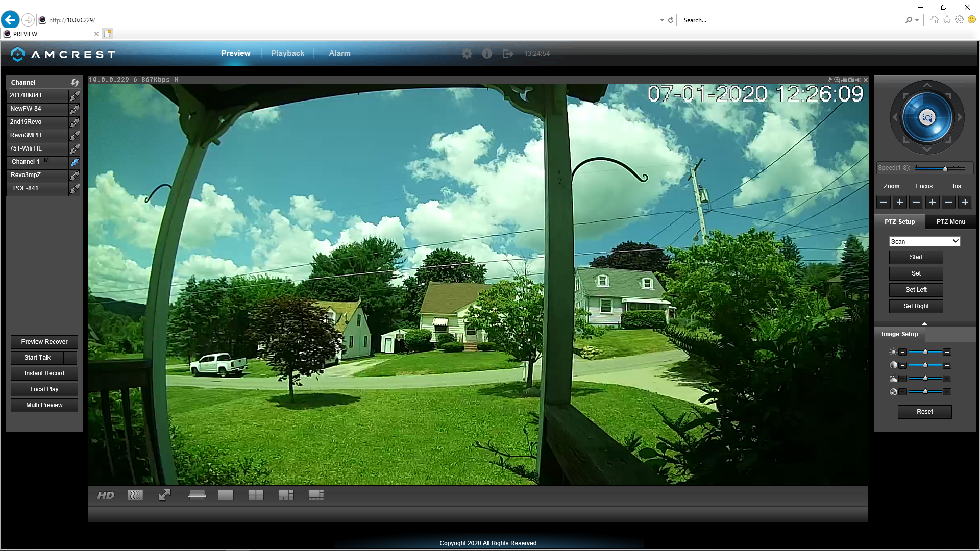Pan camera up with PTZ arrow
The width and height of the screenshot is (980, 551).
[927, 85]
